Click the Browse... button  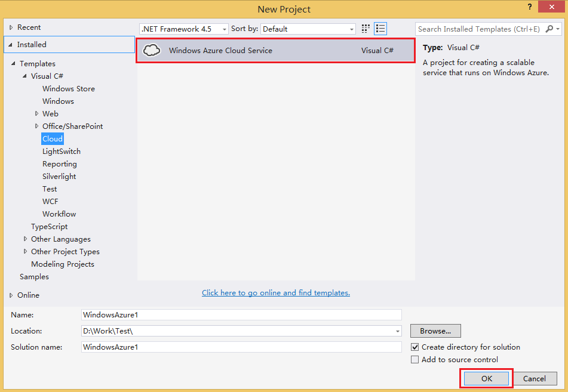tap(435, 331)
